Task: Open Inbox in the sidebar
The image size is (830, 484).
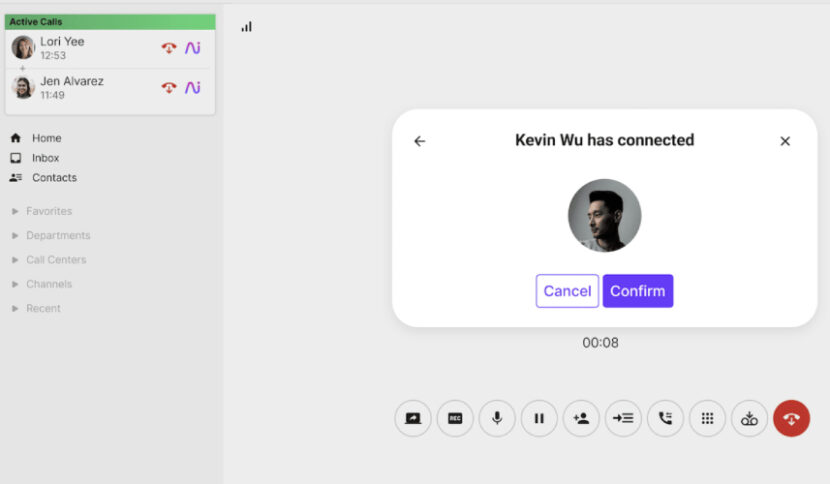Action: (45, 158)
